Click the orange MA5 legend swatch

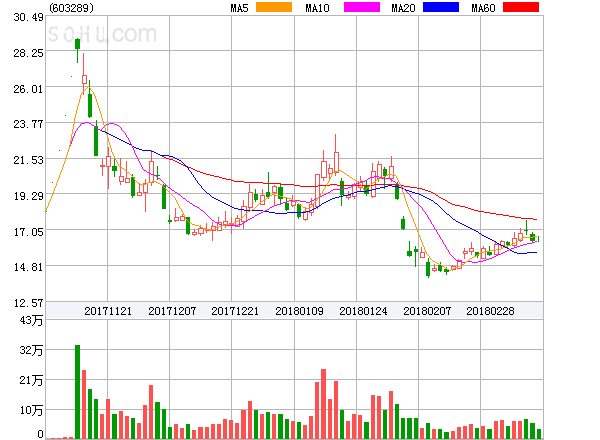274,7
